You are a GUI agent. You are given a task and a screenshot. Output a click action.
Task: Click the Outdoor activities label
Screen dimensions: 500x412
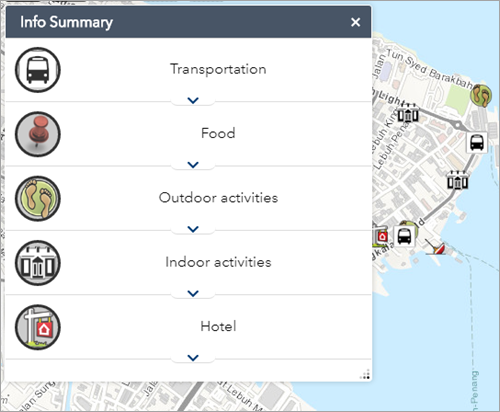click(x=218, y=198)
